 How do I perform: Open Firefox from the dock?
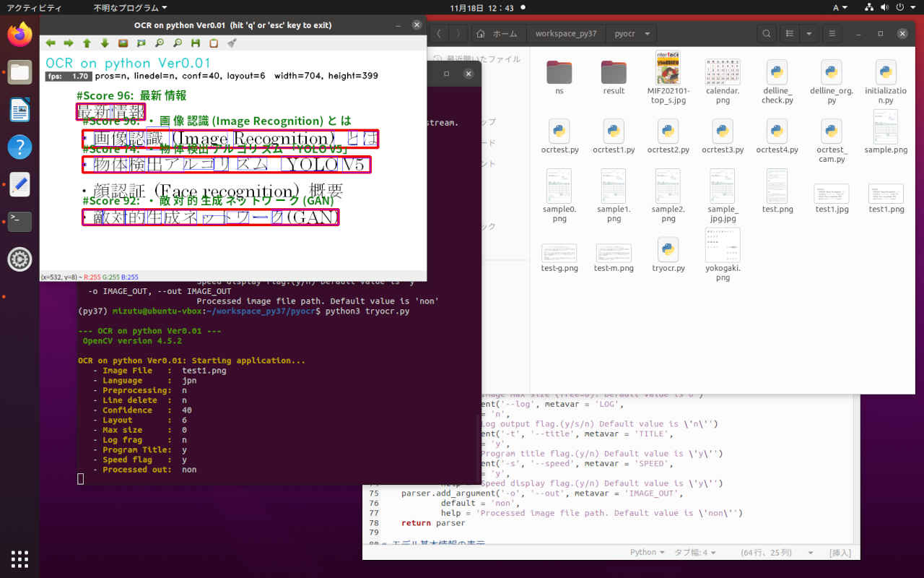[19, 34]
